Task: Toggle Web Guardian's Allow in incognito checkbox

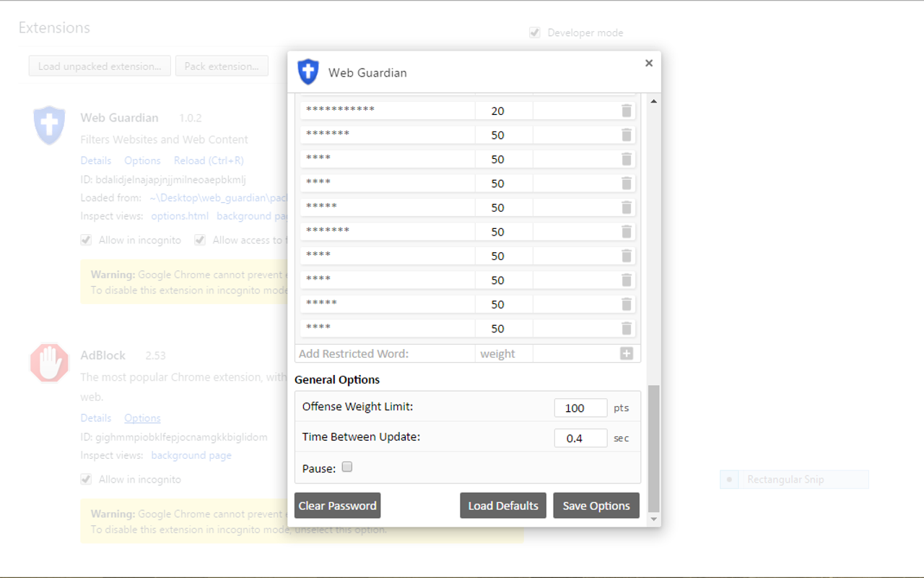Action: pos(86,240)
